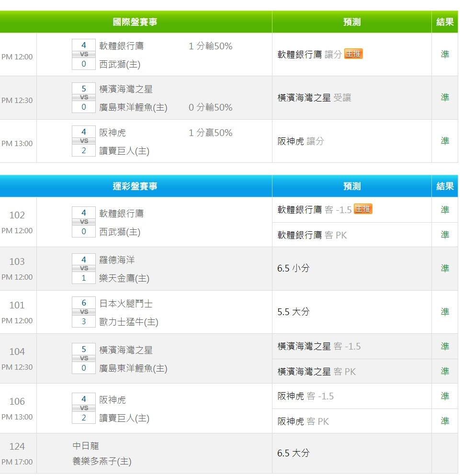
Task: Click VS badge in game 101
Action: point(84,312)
